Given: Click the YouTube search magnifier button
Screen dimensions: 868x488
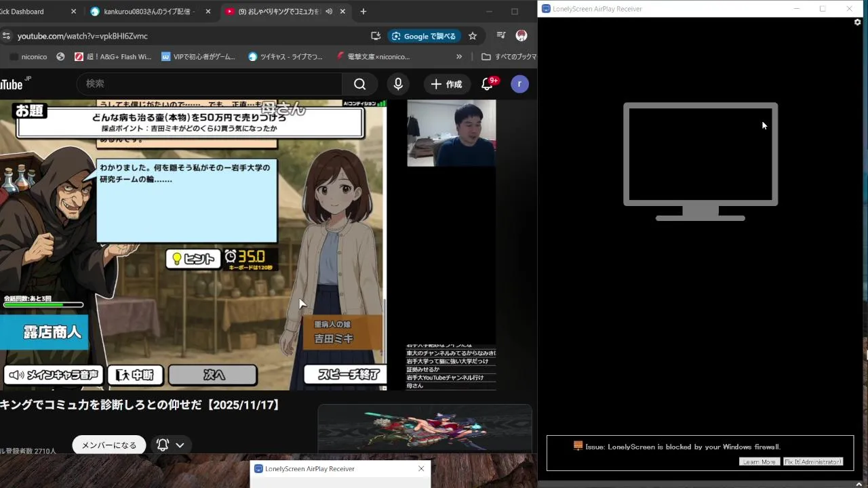Looking at the screenshot, I should point(360,84).
